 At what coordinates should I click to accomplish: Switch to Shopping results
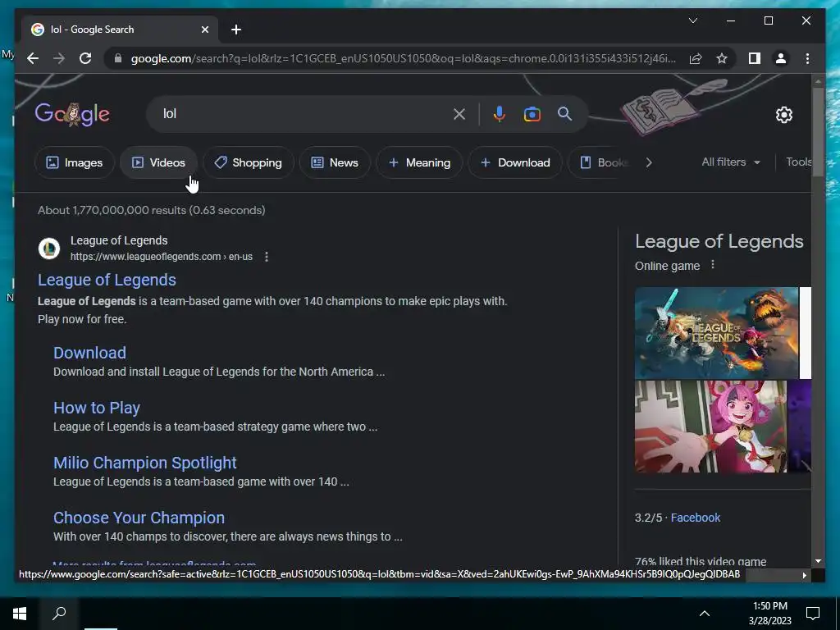click(248, 162)
